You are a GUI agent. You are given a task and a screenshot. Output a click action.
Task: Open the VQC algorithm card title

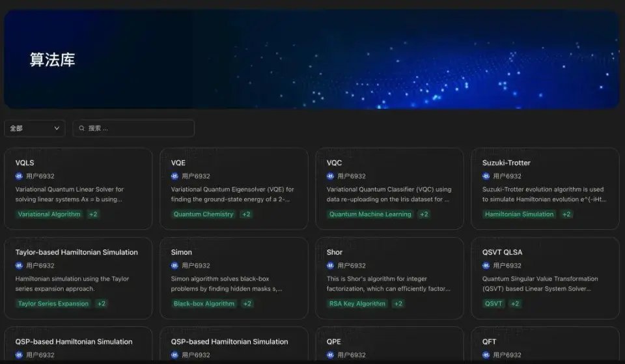334,163
